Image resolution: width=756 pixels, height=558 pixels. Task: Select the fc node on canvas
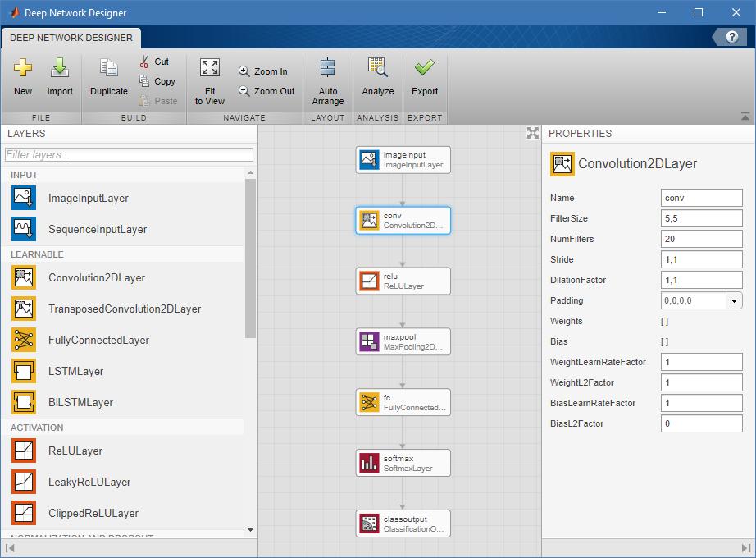403,403
